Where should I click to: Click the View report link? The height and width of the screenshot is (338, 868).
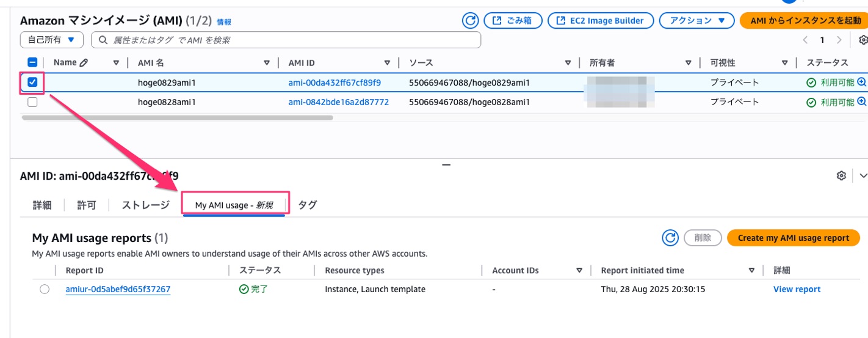click(x=797, y=290)
